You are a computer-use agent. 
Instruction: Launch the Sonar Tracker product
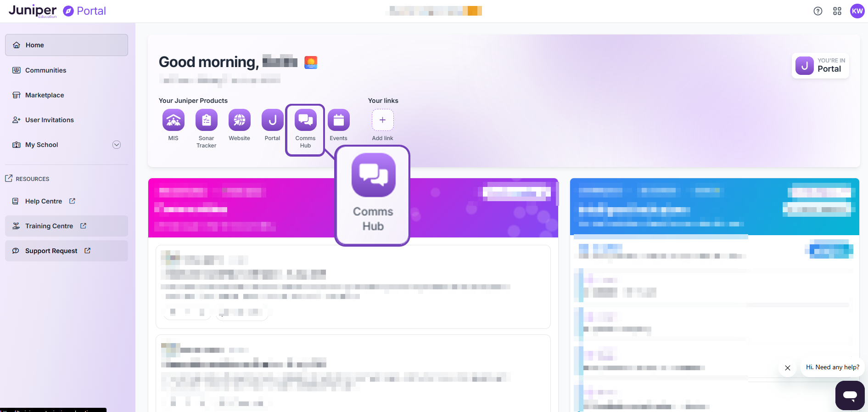coord(207,120)
